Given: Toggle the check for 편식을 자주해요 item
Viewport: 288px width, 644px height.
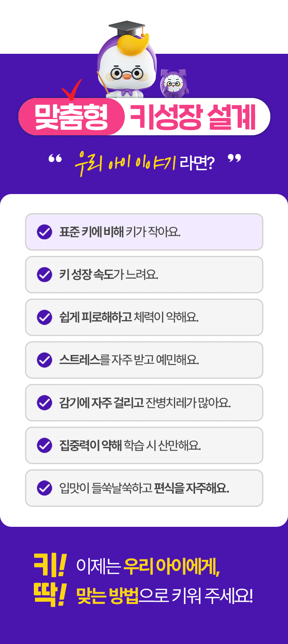Looking at the screenshot, I should pos(45,488).
